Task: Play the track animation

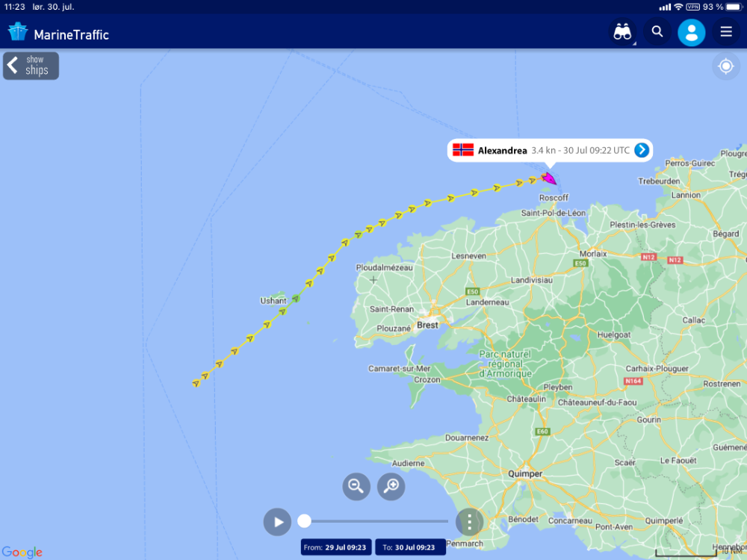Action: (x=277, y=522)
